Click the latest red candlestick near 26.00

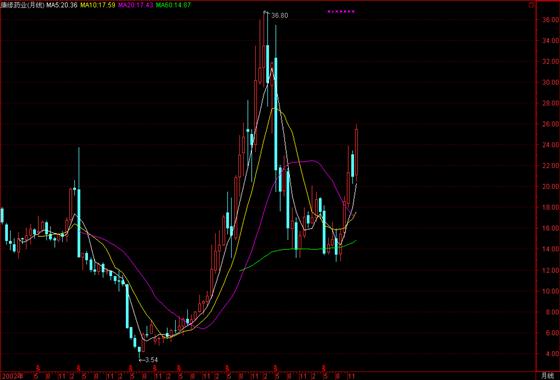pos(356,153)
